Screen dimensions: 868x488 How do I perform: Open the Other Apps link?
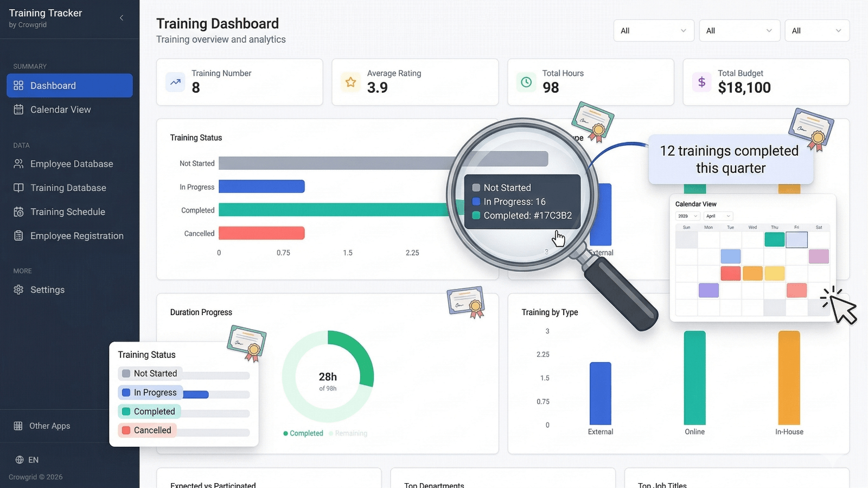[x=49, y=426]
